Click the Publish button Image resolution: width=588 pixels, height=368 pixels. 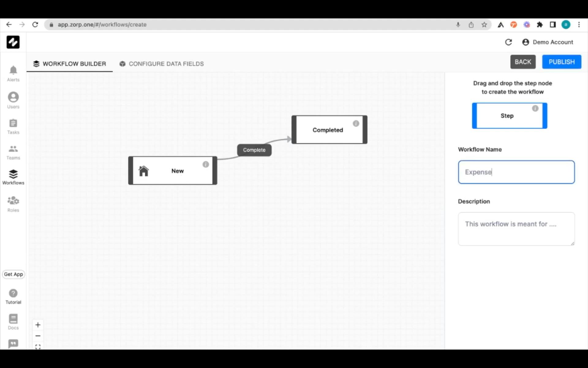561,62
